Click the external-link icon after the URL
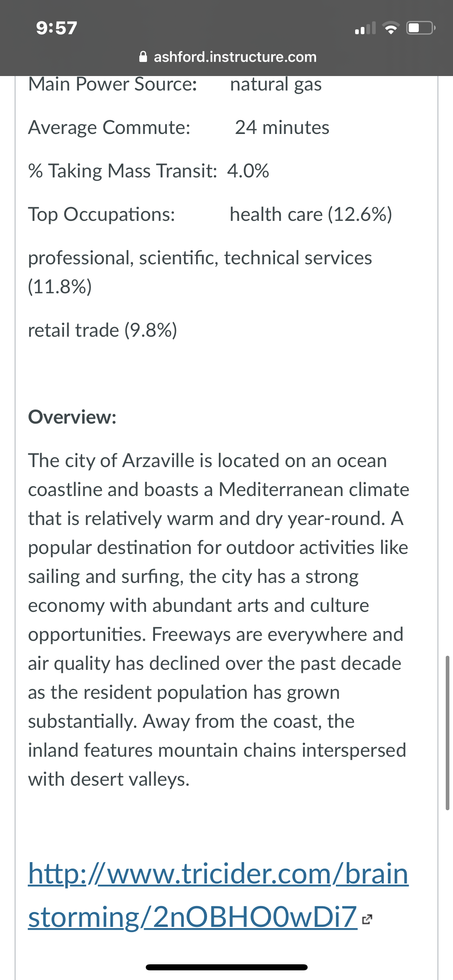 (367, 919)
